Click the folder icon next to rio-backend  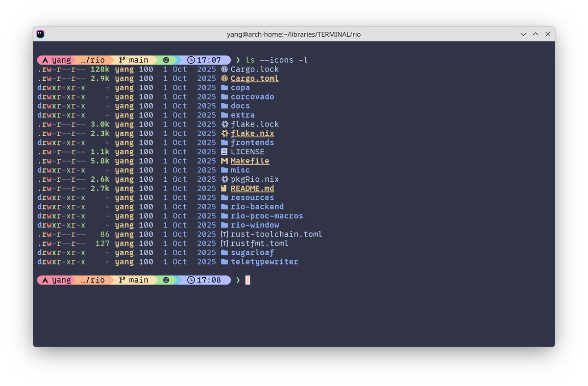pyautogui.click(x=224, y=207)
